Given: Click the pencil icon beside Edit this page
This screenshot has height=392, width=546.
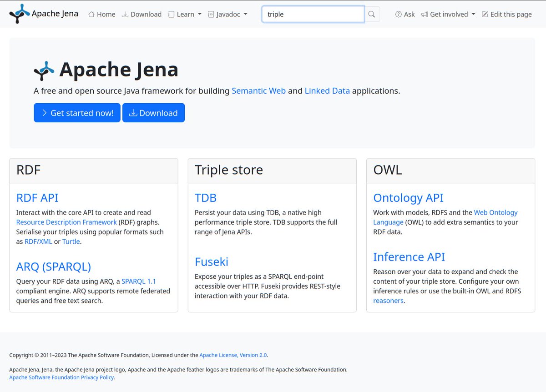Looking at the screenshot, I should point(485,14).
